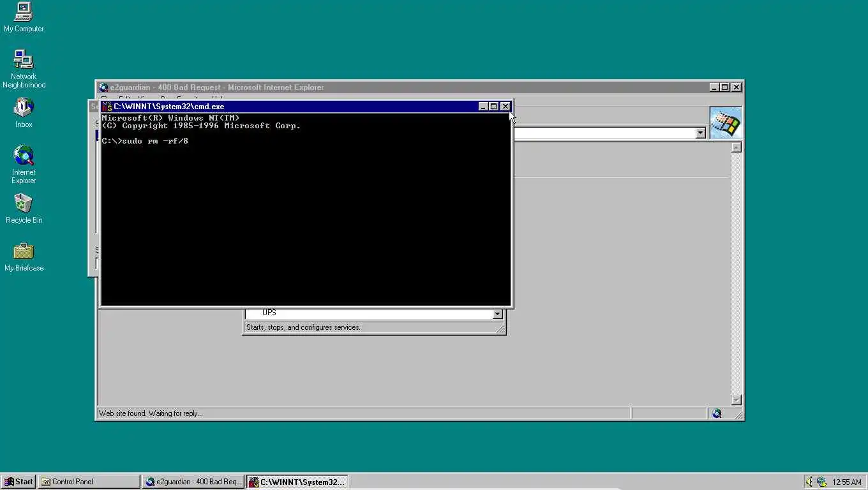Screen dimensions: 868x490
Task: Click 'Starts, stops, and configures services.' status text
Action: pyautogui.click(x=303, y=327)
